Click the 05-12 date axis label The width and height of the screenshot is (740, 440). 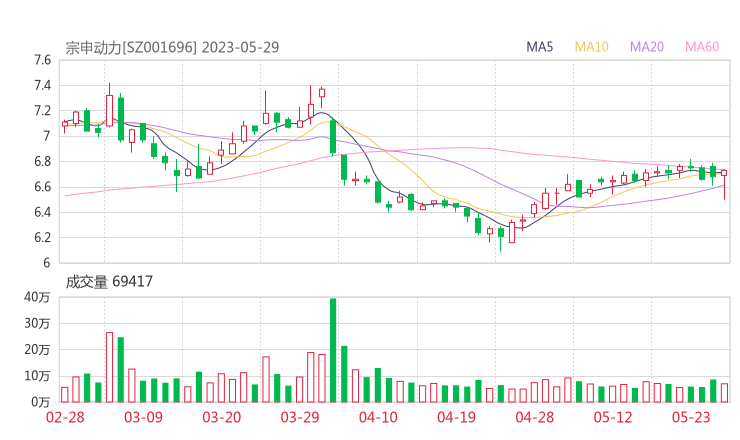613,417
